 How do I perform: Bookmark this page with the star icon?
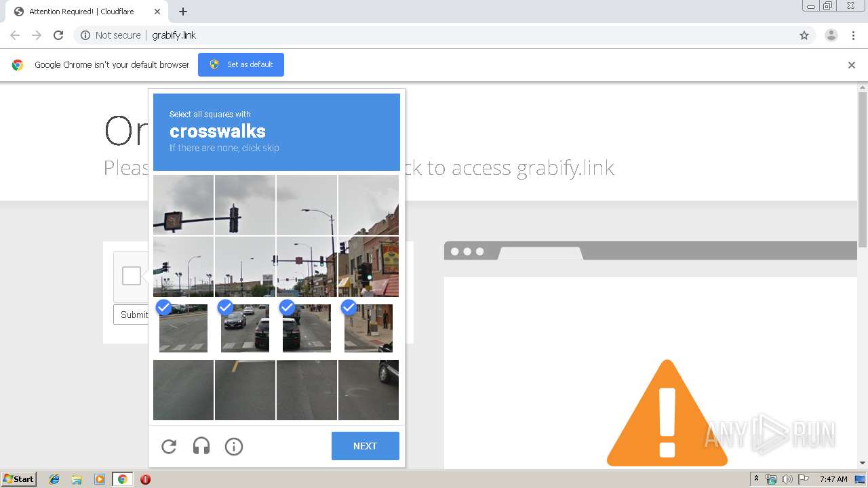pos(804,35)
